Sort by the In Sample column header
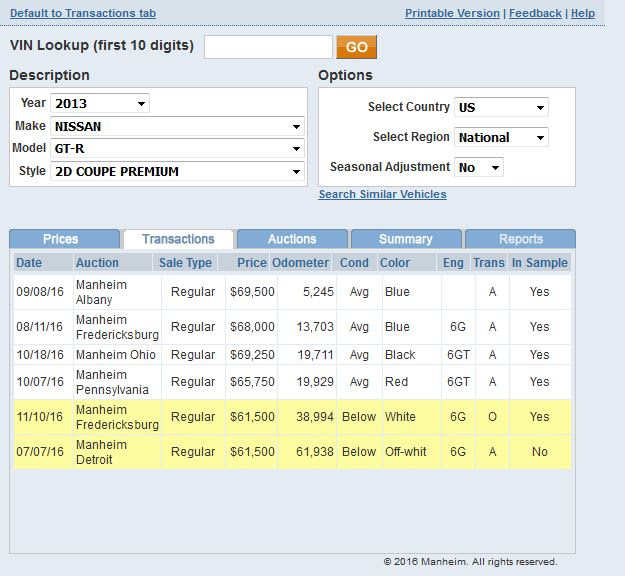Viewport: 625px width, 576px height. [x=540, y=263]
